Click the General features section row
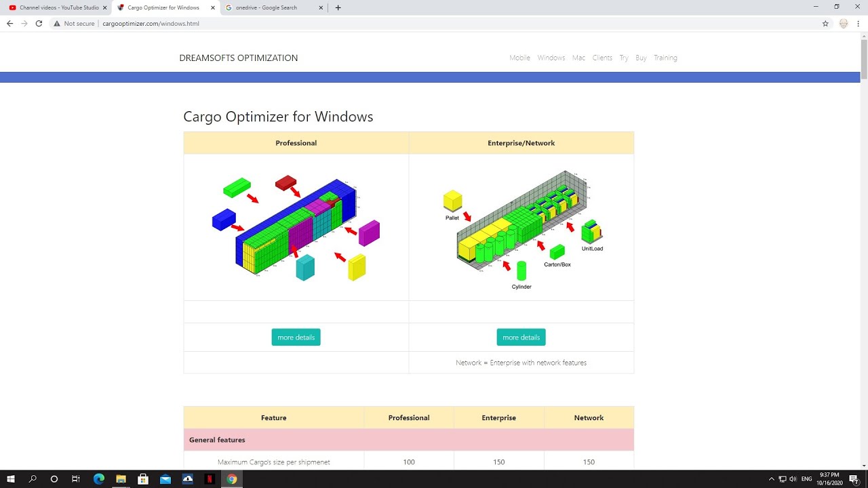Image resolution: width=868 pixels, height=488 pixels. coord(409,440)
